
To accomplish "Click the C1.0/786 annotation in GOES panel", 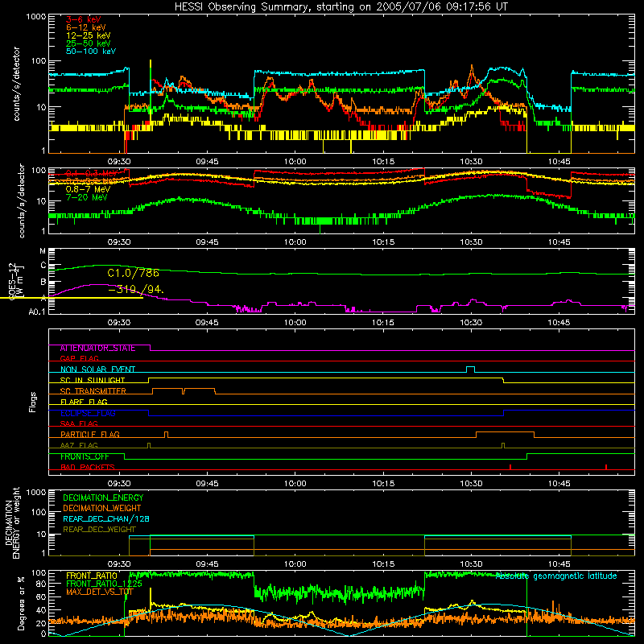I will pyautogui.click(x=134, y=273).
